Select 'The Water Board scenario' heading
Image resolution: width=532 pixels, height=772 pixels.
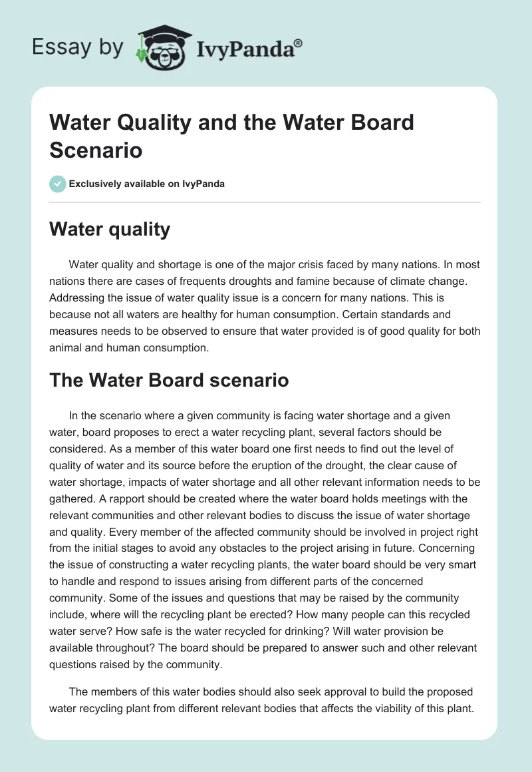pyautogui.click(x=169, y=380)
